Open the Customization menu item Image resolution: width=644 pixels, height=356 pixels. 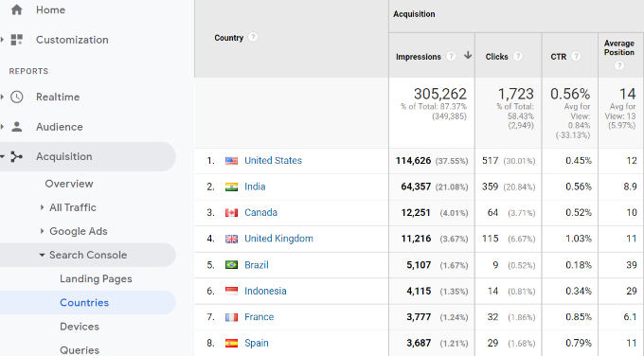pos(72,40)
